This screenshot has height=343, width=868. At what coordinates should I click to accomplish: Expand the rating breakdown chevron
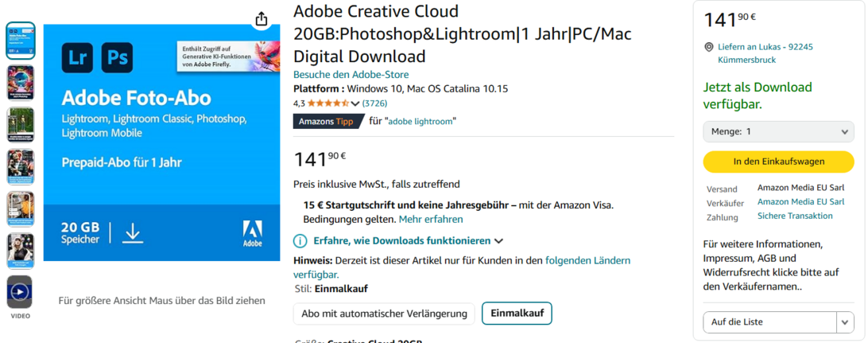pos(355,103)
